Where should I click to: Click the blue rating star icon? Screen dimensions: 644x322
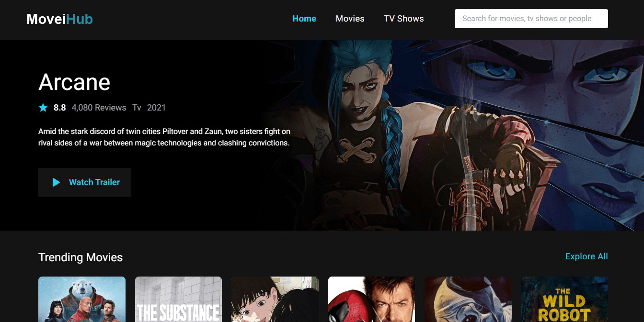pyautogui.click(x=43, y=108)
